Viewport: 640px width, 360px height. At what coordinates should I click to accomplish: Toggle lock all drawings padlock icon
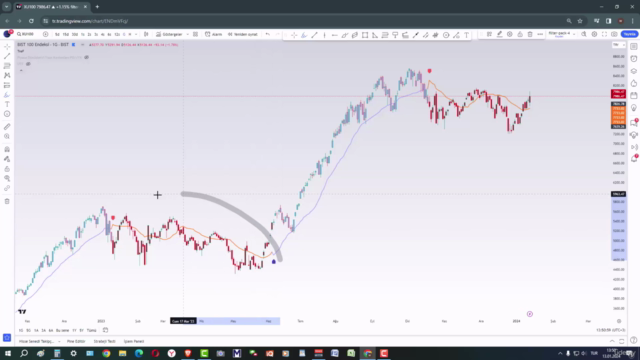tap(7, 169)
